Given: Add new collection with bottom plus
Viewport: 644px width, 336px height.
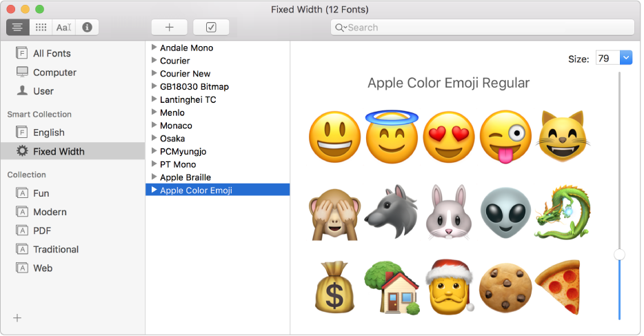Looking at the screenshot, I should coord(17,318).
